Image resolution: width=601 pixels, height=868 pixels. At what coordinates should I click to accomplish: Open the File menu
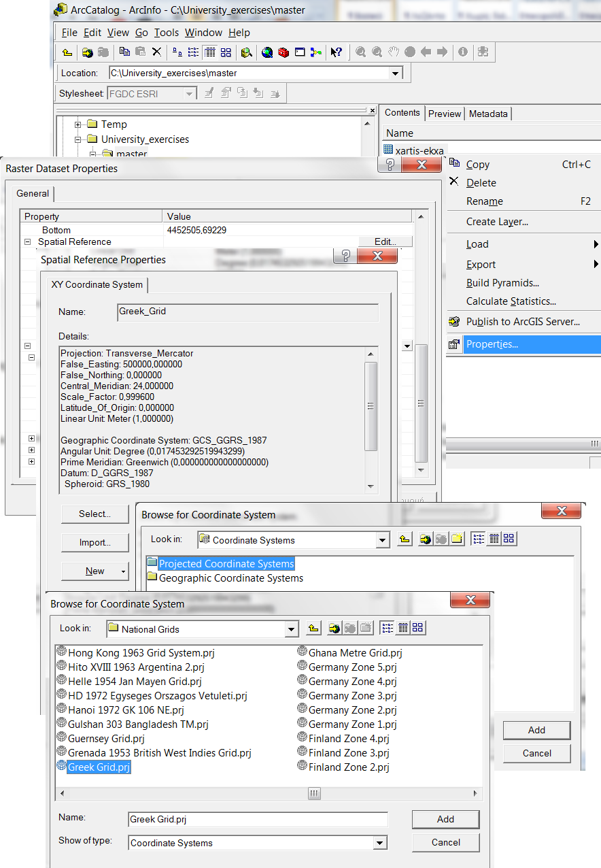tap(69, 33)
